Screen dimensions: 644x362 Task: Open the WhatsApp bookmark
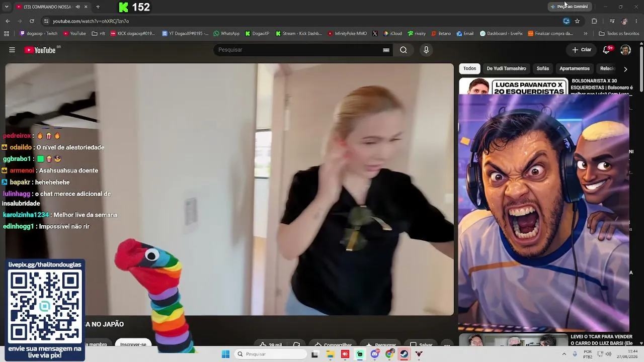pos(226,34)
